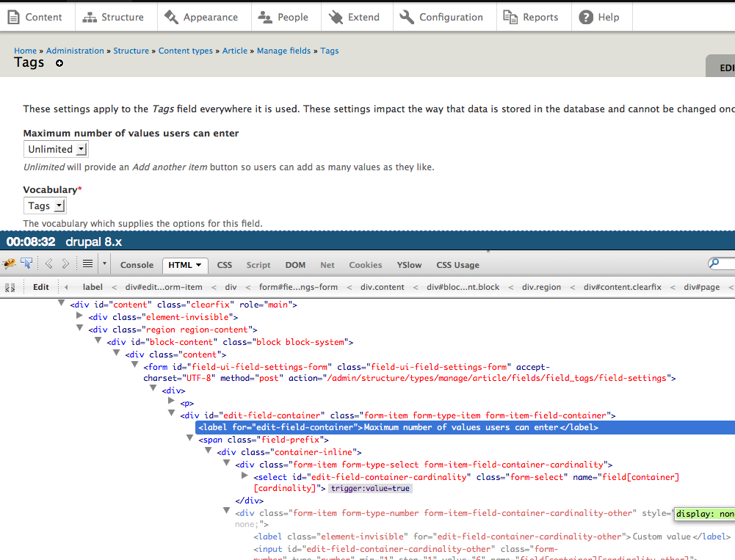The width and height of the screenshot is (735, 560).
Task: Click the Appearance paintbrush icon
Action: click(171, 18)
